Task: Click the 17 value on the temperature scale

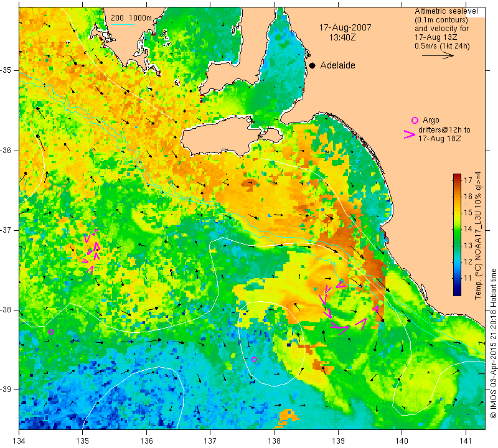Action: [468, 180]
